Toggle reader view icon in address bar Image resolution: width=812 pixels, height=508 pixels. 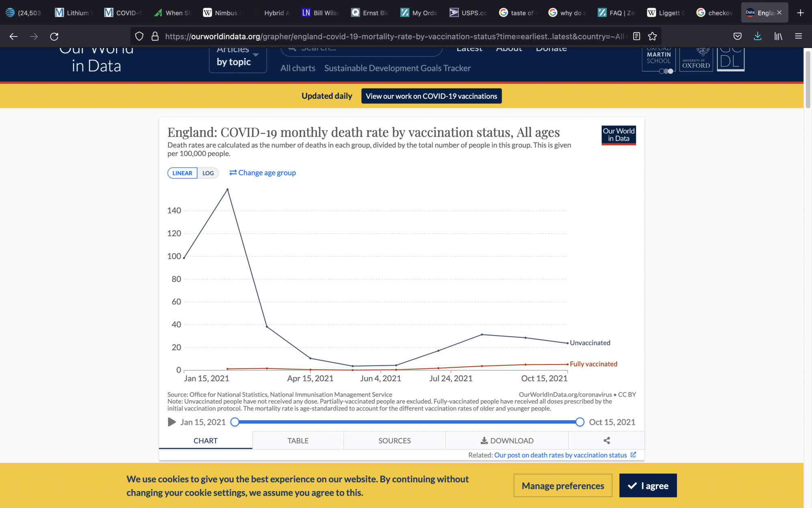pos(637,37)
